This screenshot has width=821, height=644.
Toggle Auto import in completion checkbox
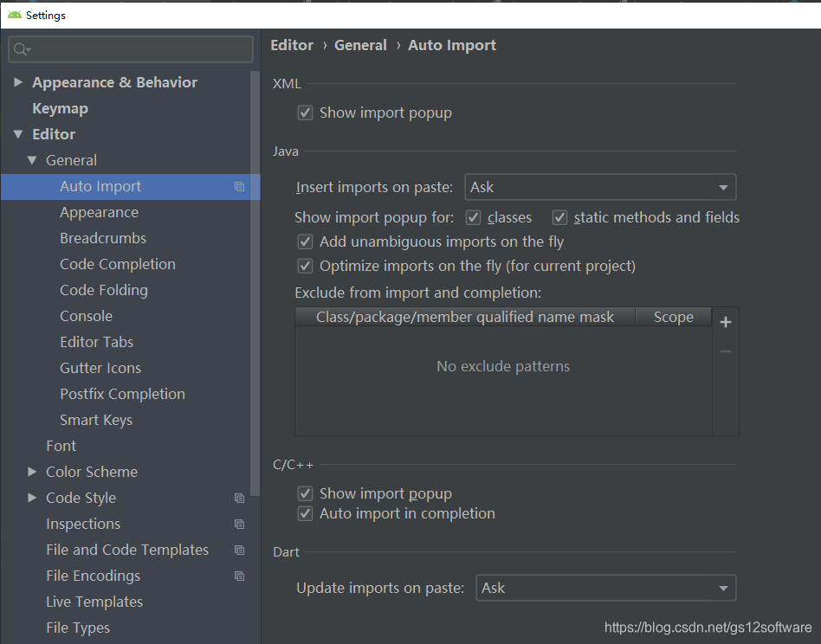point(305,514)
